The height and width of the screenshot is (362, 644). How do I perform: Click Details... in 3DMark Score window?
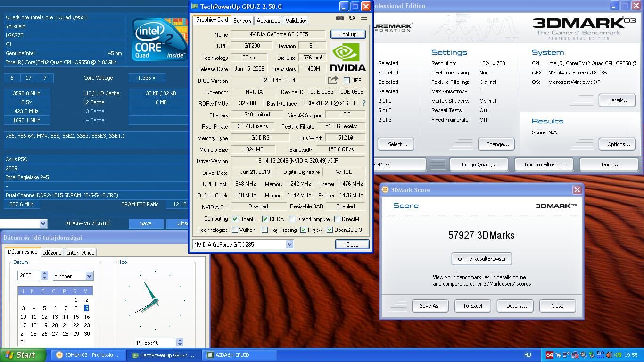point(516,306)
